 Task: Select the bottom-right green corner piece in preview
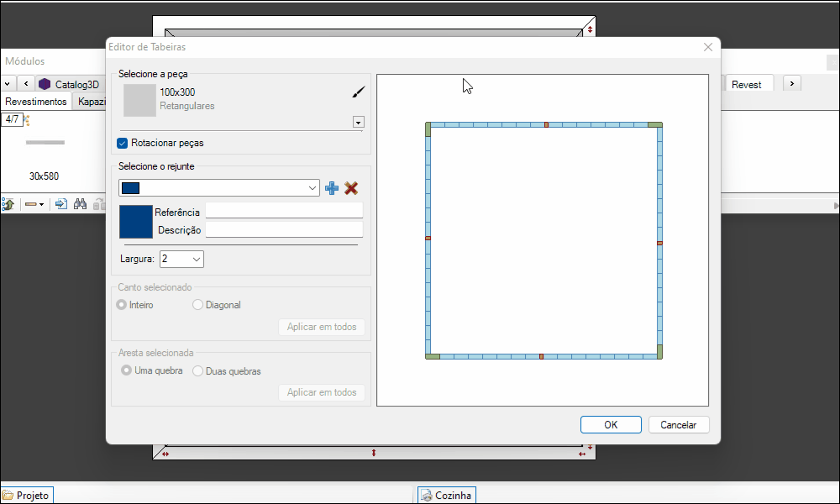pos(660,352)
